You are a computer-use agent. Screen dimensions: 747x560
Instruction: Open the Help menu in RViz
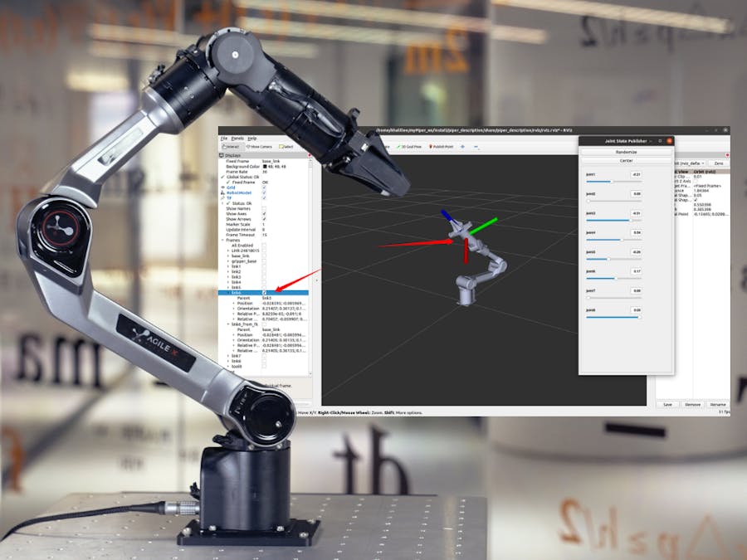coord(251,138)
